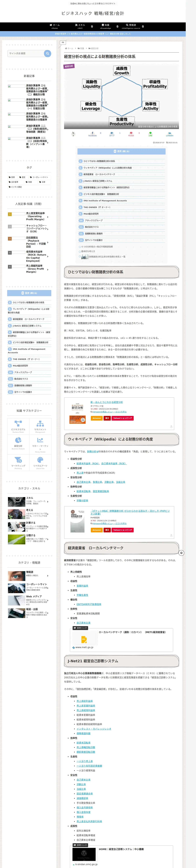Open スキル in top navigation
This screenshot has width=196, height=868.
(x=80, y=27)
